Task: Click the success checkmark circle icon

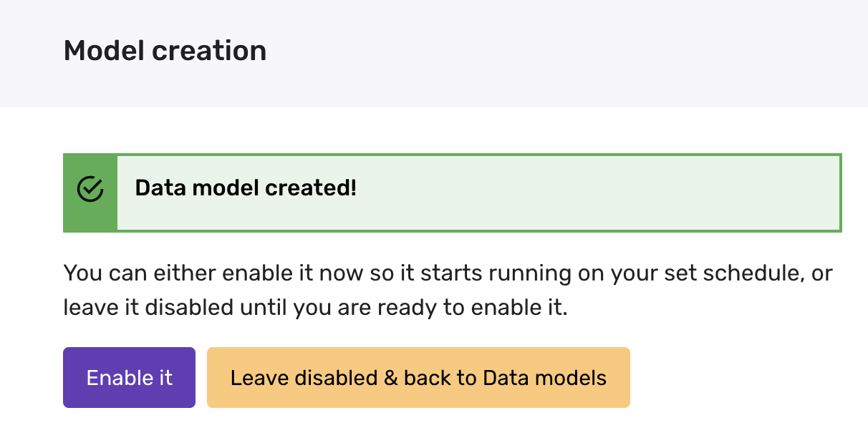Action: point(90,189)
